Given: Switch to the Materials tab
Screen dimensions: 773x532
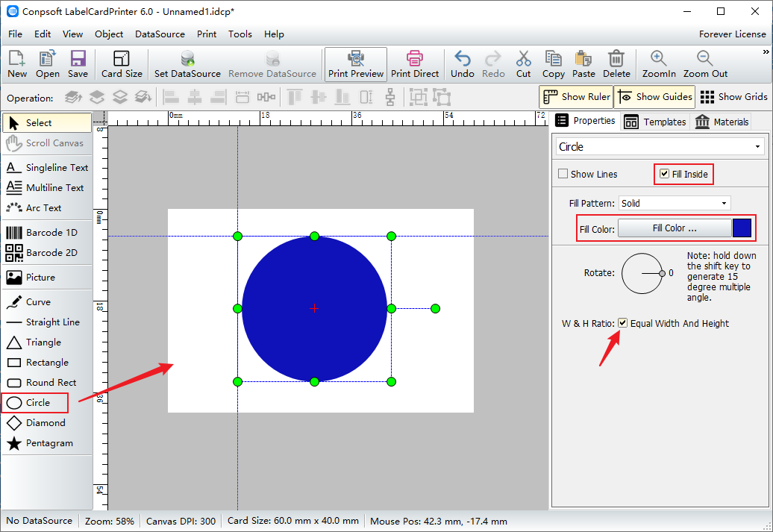Looking at the screenshot, I should (722, 122).
